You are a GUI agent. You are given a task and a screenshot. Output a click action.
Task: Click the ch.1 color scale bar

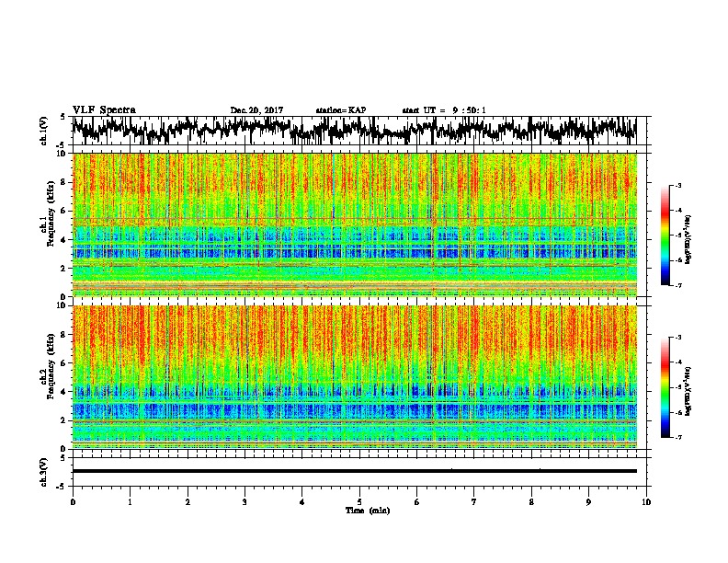[665, 236]
